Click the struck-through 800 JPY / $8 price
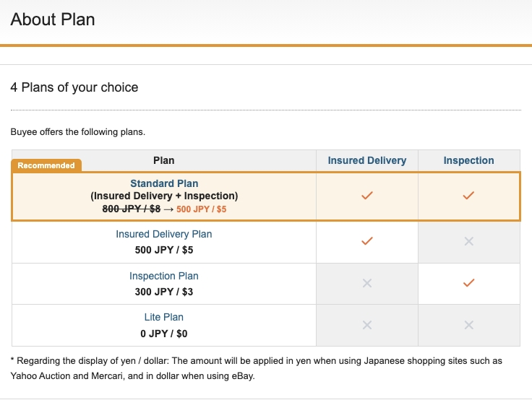Screen dimensions: 532x400 pyautogui.click(x=132, y=209)
